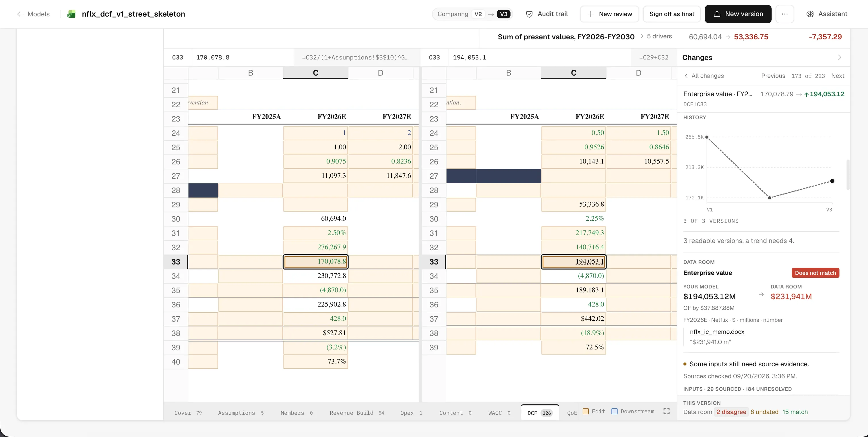Click Sign off as final
The width and height of the screenshot is (868, 437).
click(x=672, y=14)
